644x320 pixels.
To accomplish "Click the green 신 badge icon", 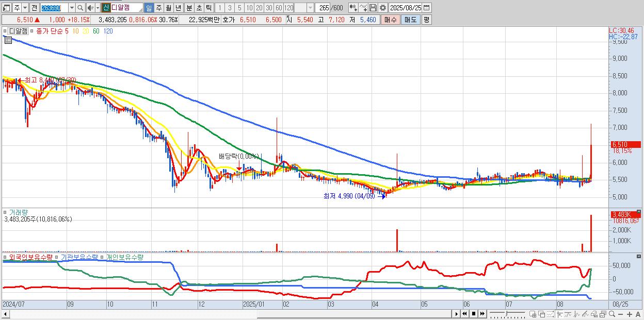I will 106,8.
